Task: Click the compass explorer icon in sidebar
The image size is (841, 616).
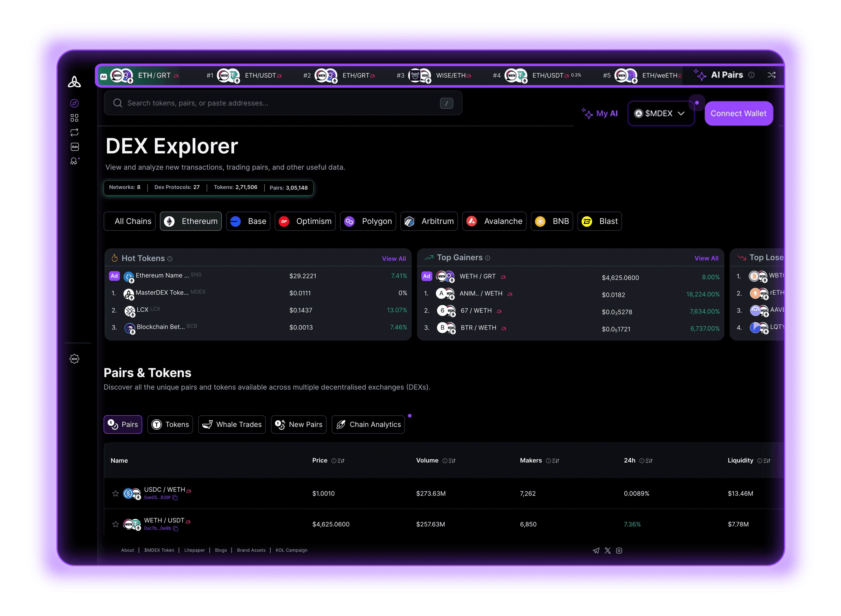Action: click(74, 103)
